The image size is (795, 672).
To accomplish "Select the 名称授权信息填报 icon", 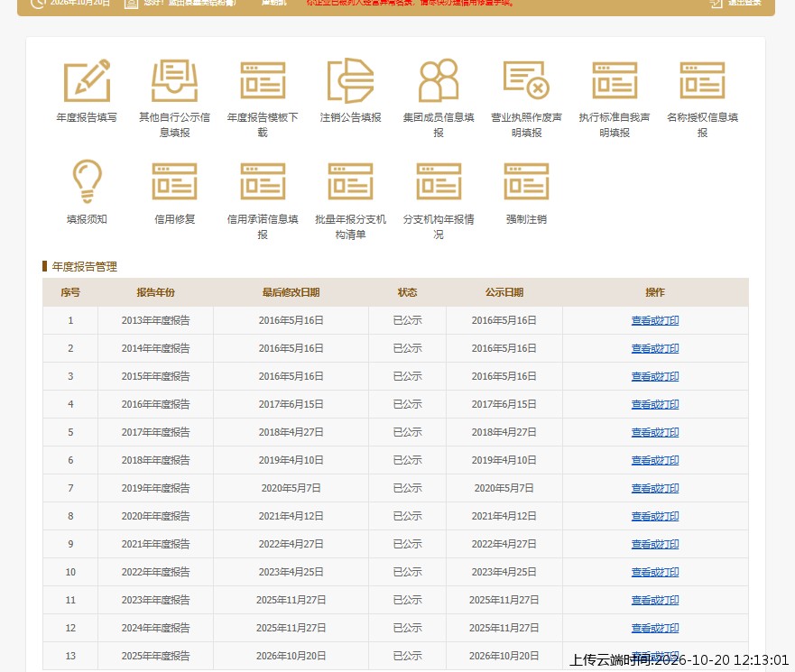I will pos(702,80).
